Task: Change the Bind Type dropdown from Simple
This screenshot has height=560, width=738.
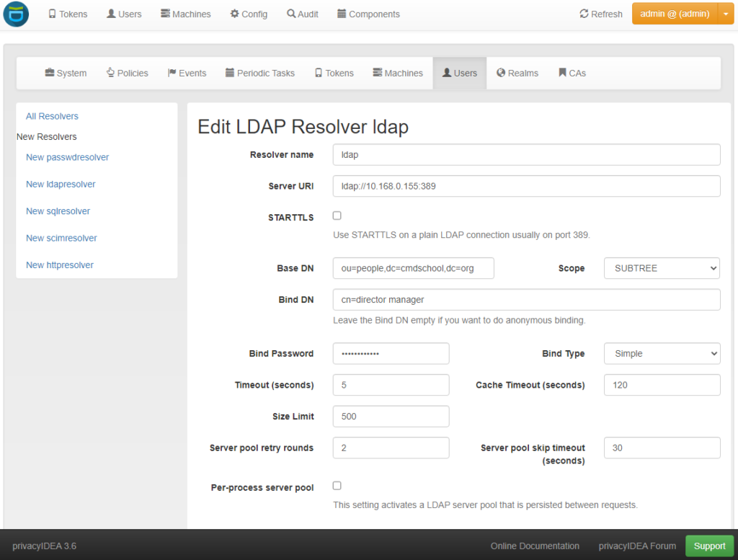Action: pos(661,353)
